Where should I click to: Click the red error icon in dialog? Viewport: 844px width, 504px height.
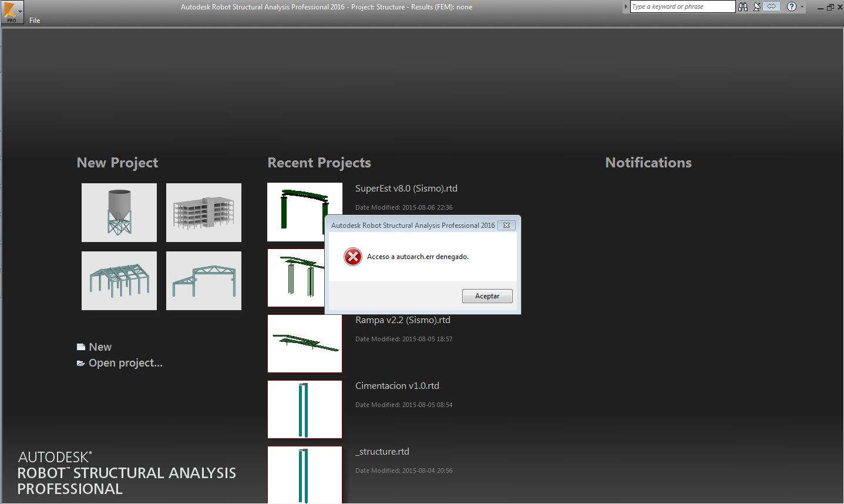(352, 257)
